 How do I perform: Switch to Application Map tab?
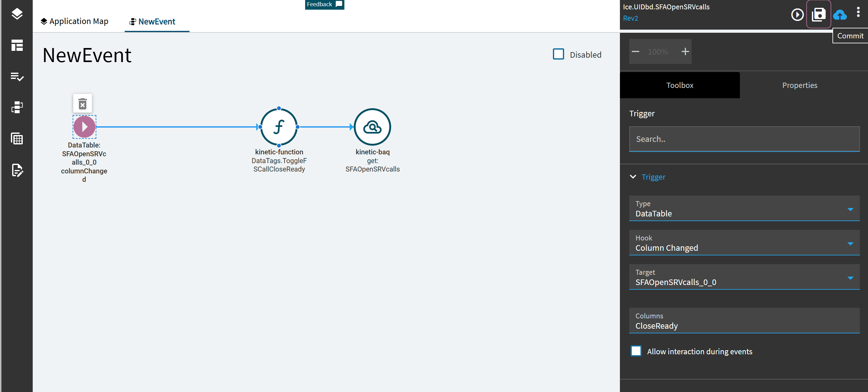[x=74, y=21]
